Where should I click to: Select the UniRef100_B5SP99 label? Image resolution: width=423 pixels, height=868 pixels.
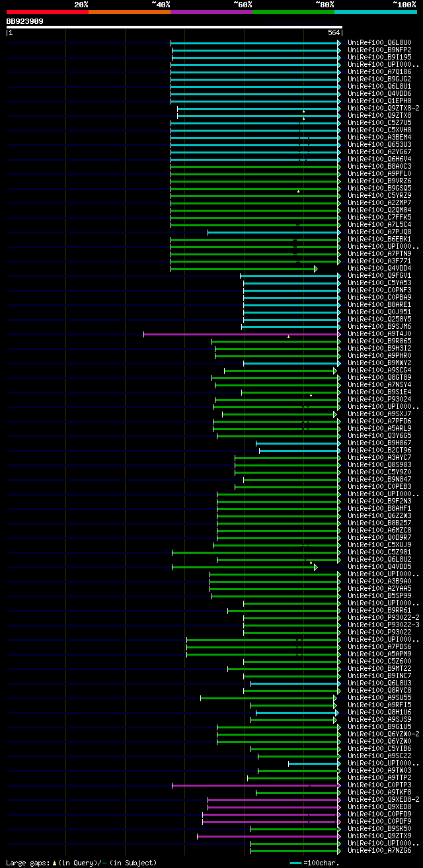[x=379, y=596]
